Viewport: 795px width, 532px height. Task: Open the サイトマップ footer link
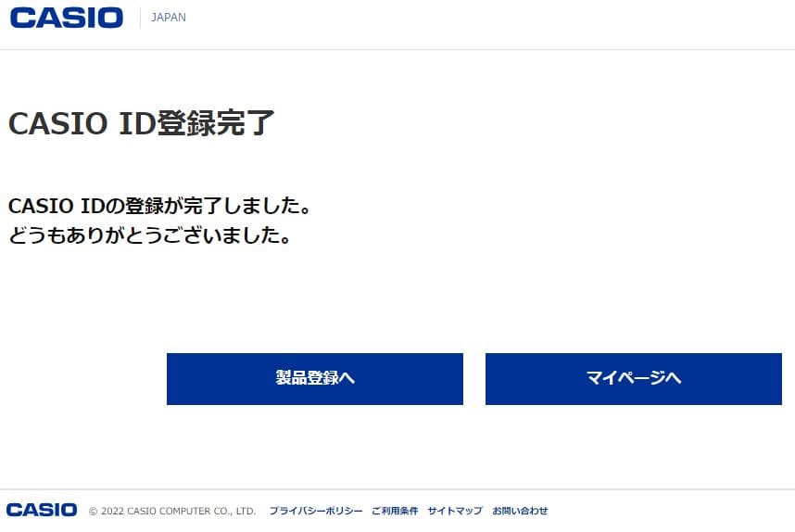tap(455, 511)
